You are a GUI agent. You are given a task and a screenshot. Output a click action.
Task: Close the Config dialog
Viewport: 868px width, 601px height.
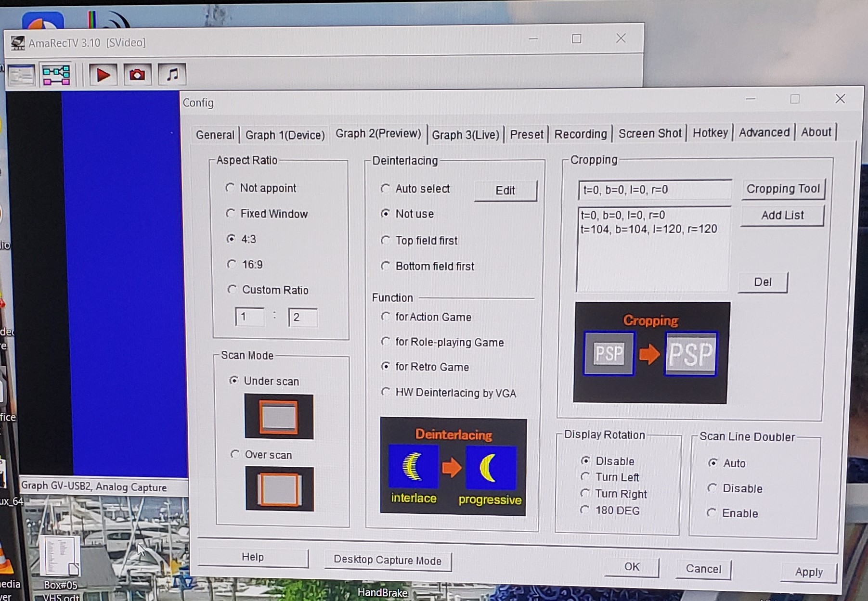click(x=840, y=99)
